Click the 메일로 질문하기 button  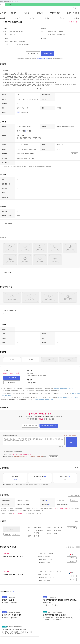pyautogui.click(x=53, y=457)
